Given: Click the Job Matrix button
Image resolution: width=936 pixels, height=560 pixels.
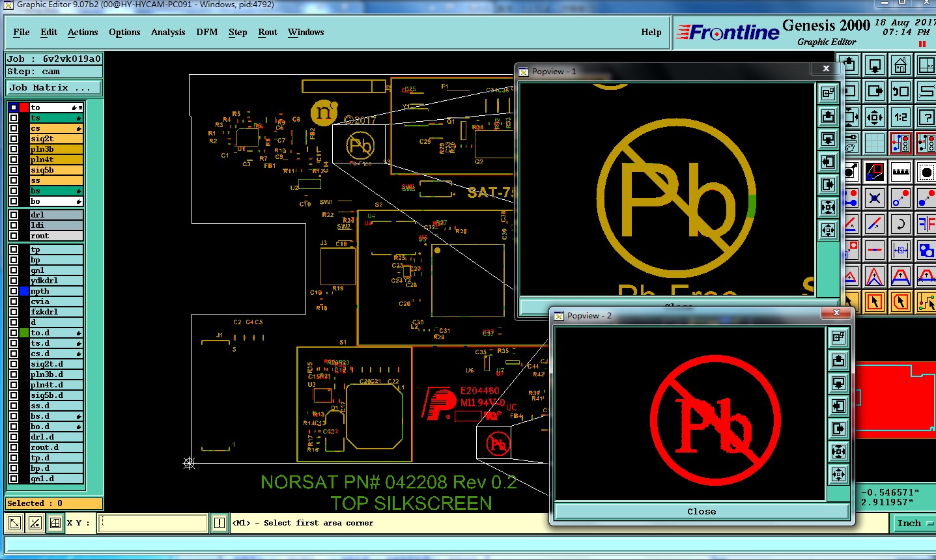Looking at the screenshot, I should click(55, 87).
